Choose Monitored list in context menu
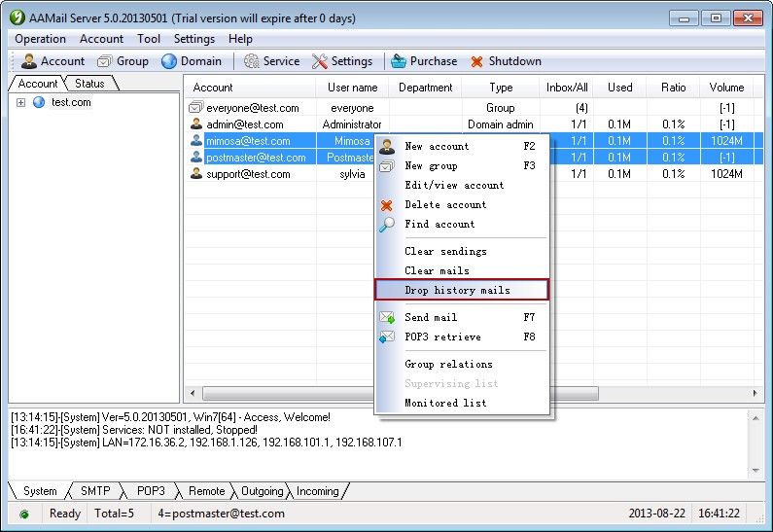Image resolution: width=773 pixels, height=532 pixels. click(462, 404)
